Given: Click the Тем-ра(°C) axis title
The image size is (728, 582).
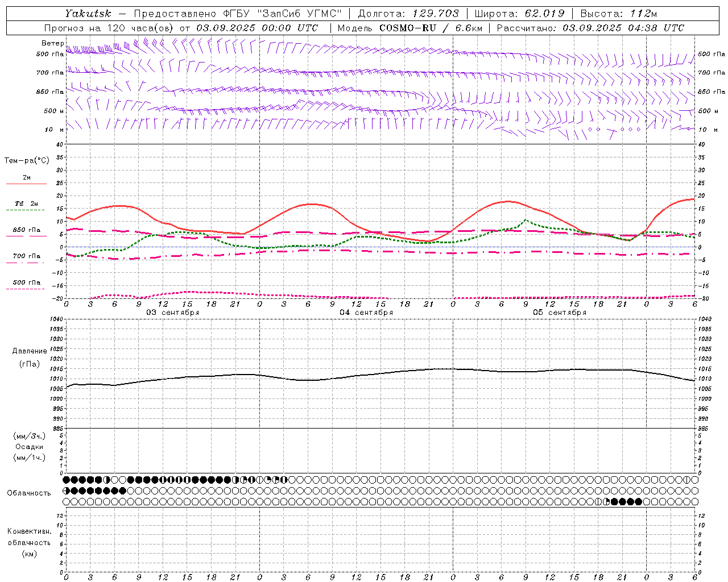Looking at the screenshot, I should 27,161.
